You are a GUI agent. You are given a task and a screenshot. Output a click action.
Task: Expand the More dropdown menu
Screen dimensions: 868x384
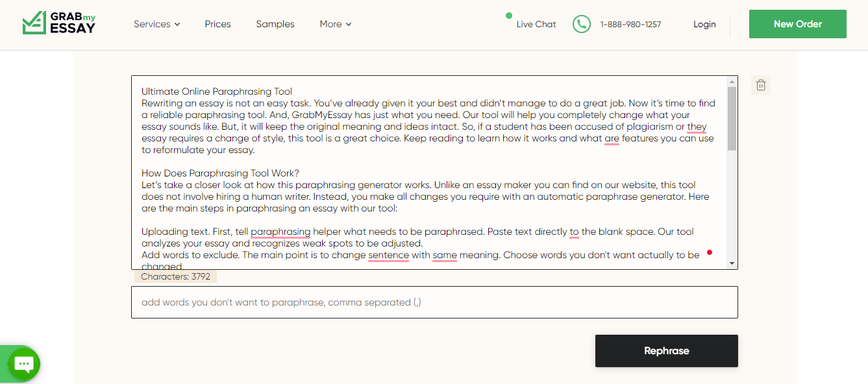(x=335, y=24)
